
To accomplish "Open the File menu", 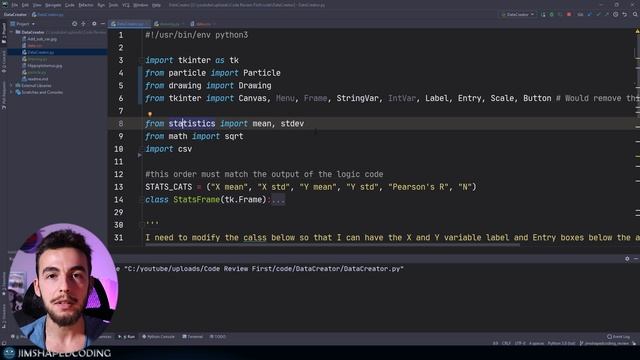I will (x=15, y=5).
